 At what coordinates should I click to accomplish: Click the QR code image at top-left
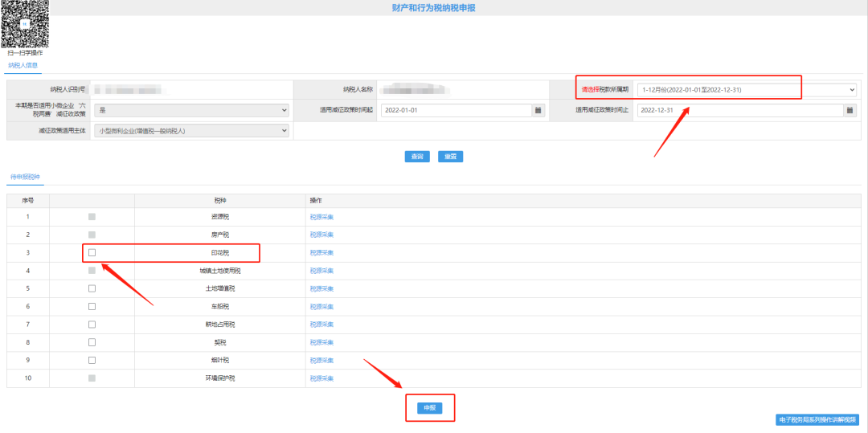coord(24,24)
